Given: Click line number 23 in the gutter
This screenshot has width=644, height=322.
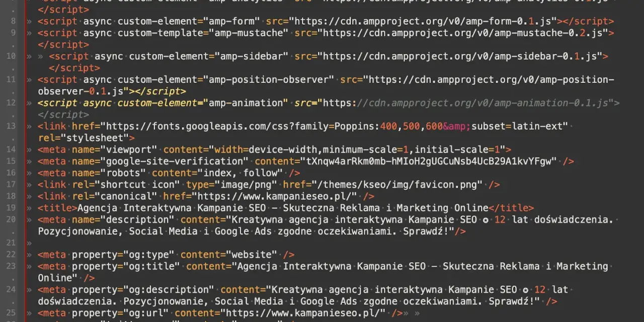Looking at the screenshot, I should pyautogui.click(x=11, y=266).
